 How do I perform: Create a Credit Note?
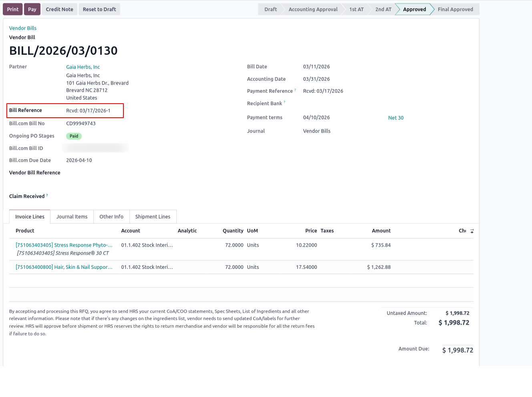tap(59, 9)
